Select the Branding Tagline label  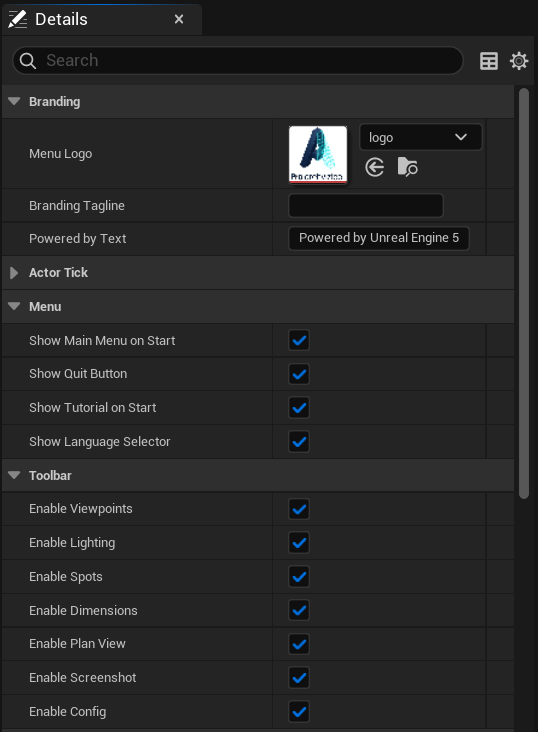pos(77,205)
